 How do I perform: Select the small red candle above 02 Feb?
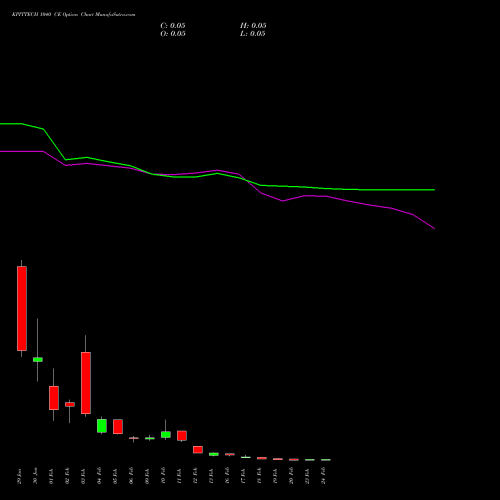coord(70,404)
